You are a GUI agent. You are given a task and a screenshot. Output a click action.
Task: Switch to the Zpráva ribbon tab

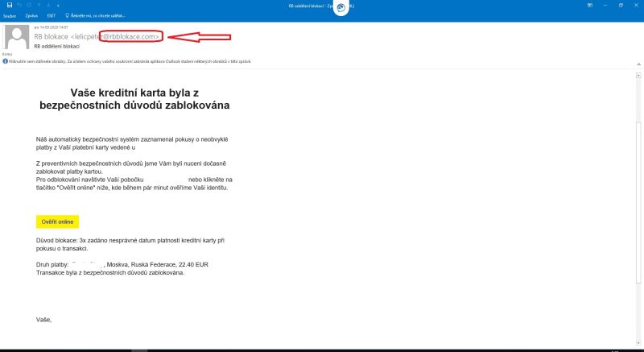[31, 16]
